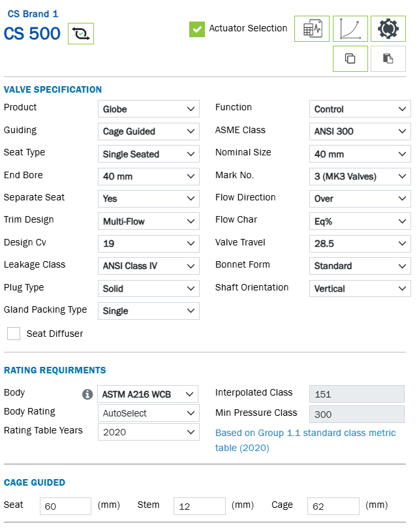The width and height of the screenshot is (417, 532).
Task: Open the Flow Direction dropdown showing Over
Action: (360, 198)
